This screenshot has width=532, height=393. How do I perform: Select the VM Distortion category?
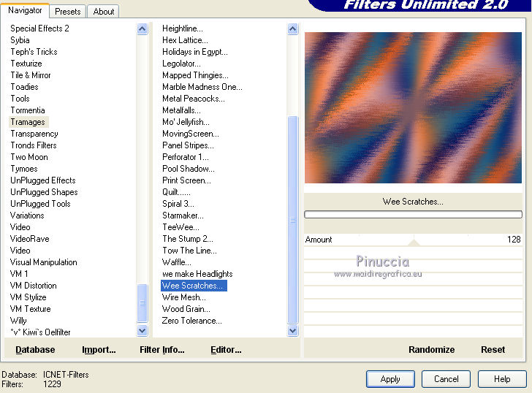tap(34, 286)
